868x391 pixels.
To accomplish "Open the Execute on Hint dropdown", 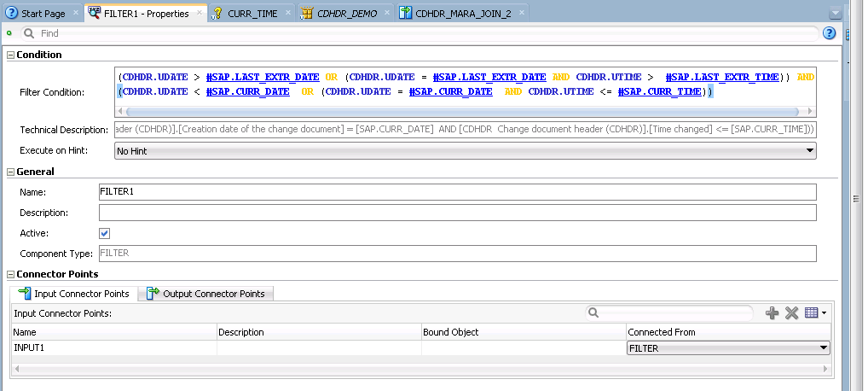I will tap(466, 150).
